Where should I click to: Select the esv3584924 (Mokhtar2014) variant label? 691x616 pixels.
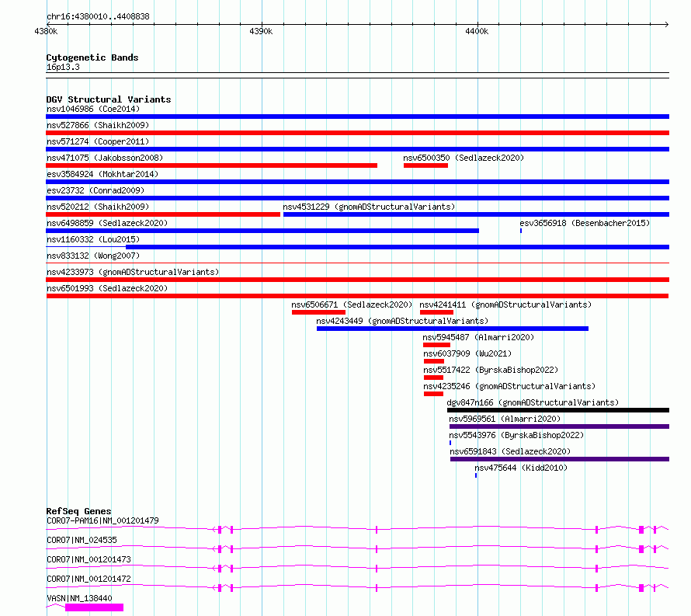click(102, 174)
